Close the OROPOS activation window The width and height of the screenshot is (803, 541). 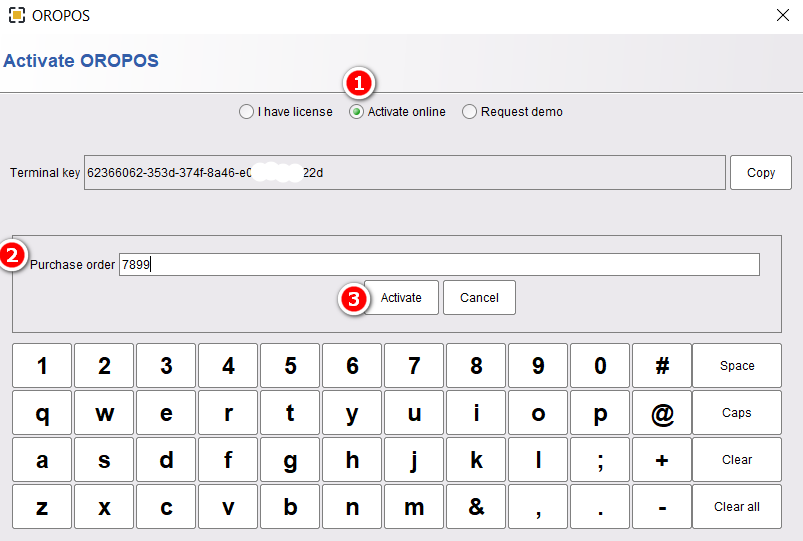(783, 15)
